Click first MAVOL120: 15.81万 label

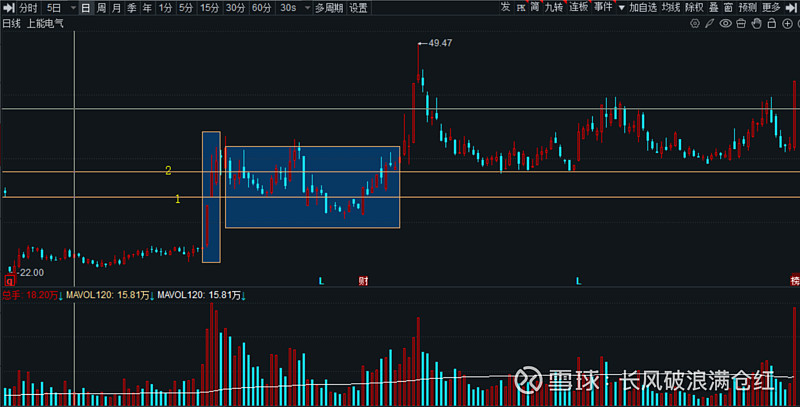tap(108, 295)
